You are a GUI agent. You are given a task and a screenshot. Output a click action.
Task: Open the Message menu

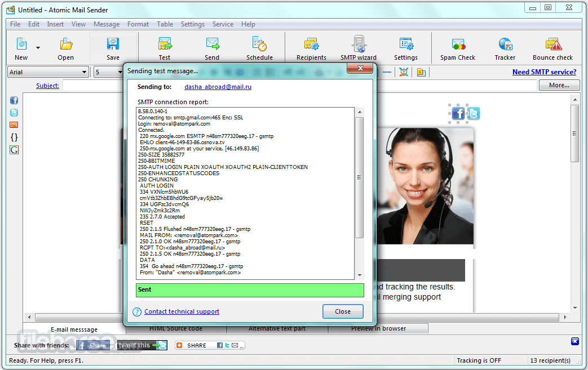[107, 24]
